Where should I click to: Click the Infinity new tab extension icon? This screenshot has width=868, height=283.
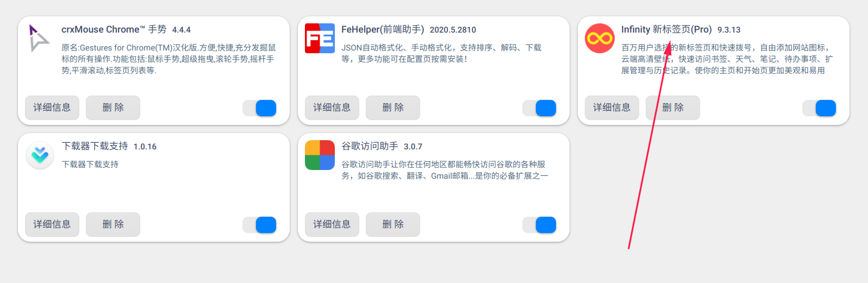pos(600,38)
